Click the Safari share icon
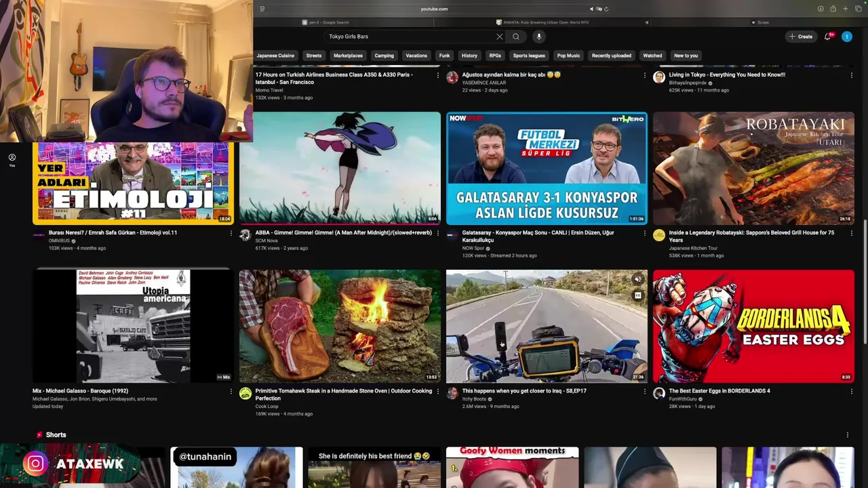This screenshot has height=488, width=868. coord(833,9)
